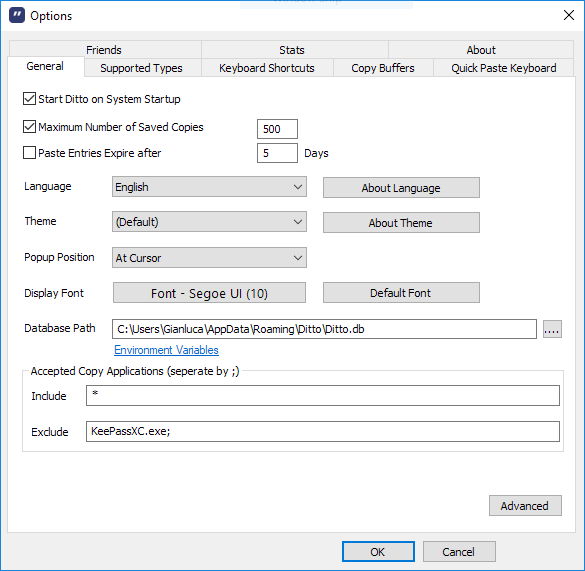Click the Environment Variables link
This screenshot has height=571, width=585.
pos(166,350)
